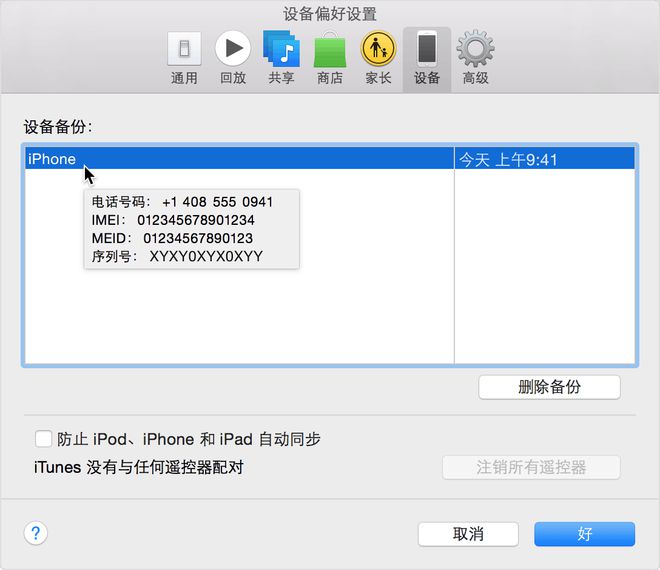Confirm with the 好 button

585,534
